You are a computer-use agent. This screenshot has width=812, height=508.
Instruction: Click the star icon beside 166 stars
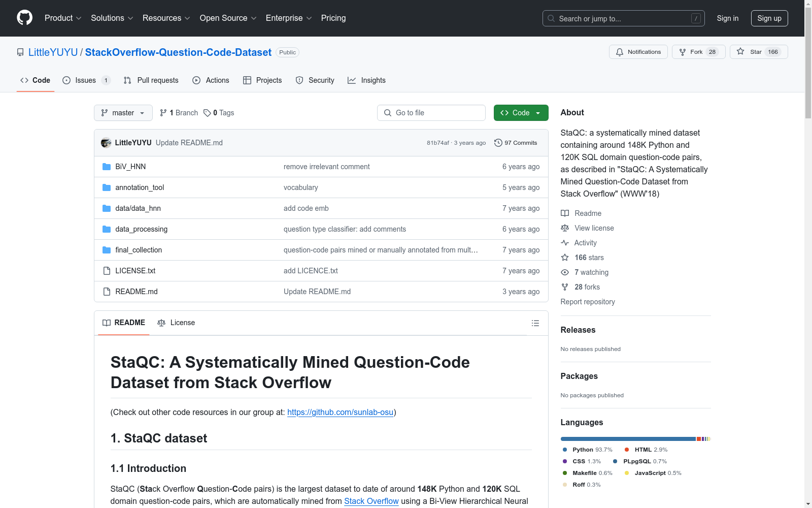565,258
